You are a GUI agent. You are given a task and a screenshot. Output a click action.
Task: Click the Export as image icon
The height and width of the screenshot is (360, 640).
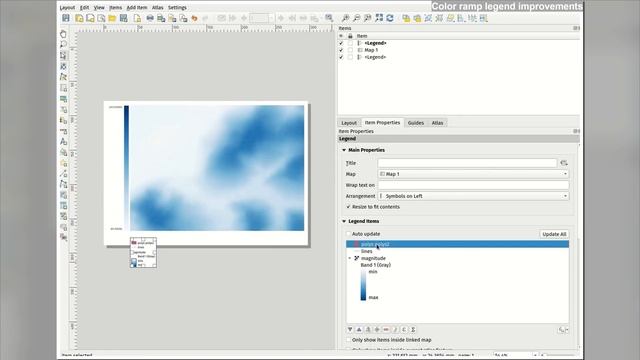click(x=161, y=18)
